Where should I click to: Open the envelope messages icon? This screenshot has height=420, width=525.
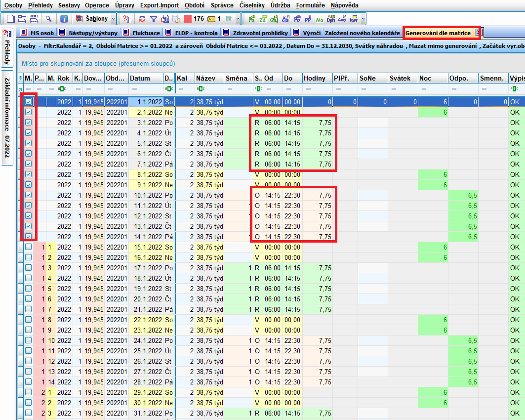(211, 19)
